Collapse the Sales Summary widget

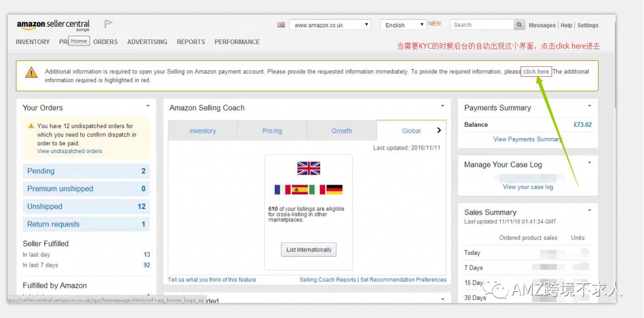click(x=589, y=210)
